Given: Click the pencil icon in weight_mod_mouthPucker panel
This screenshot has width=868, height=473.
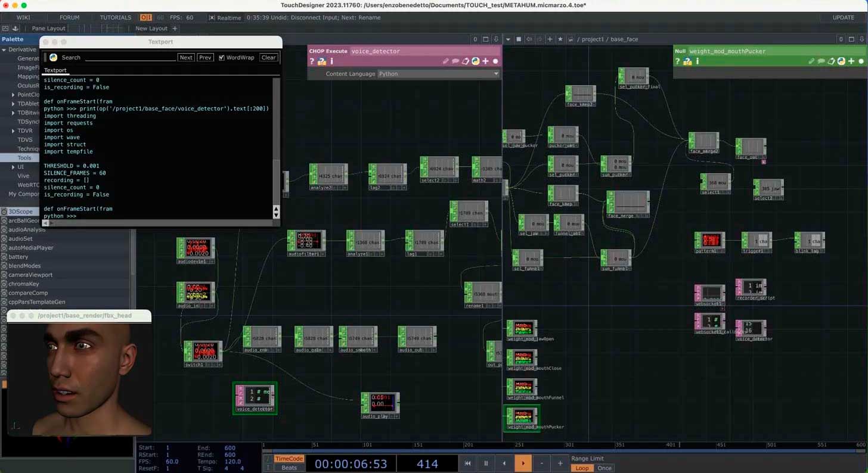Looking at the screenshot, I should [811, 61].
